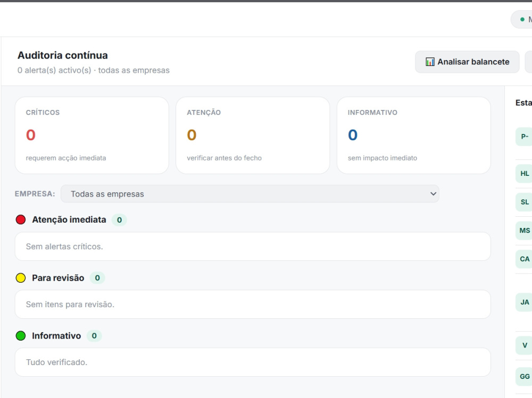Click the HL company badge
The height and width of the screenshot is (398, 532).
pos(524,174)
